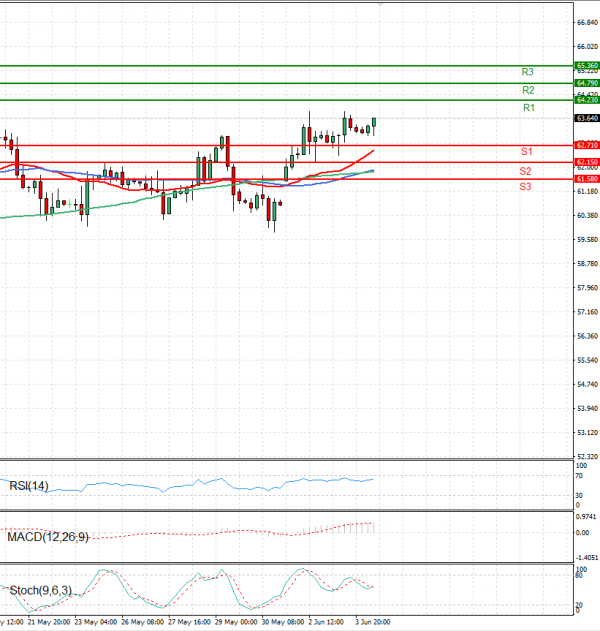
Task: Click the 3 Jun 20:00 time label
Action: pos(373,622)
